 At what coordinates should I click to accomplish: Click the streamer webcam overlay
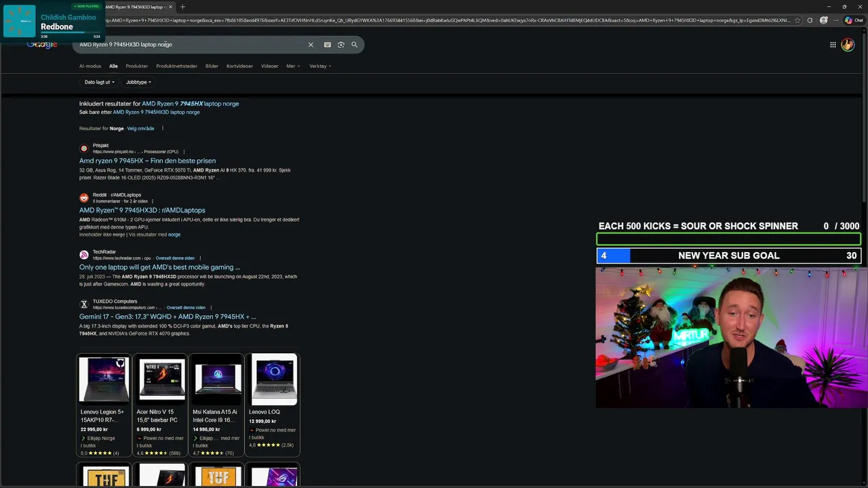(x=731, y=338)
